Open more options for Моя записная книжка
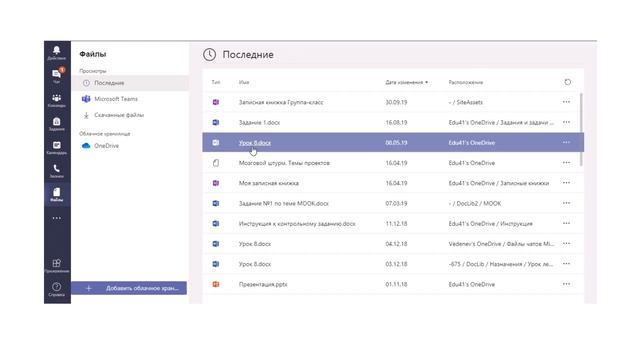The height and width of the screenshot is (360, 640). (x=566, y=183)
